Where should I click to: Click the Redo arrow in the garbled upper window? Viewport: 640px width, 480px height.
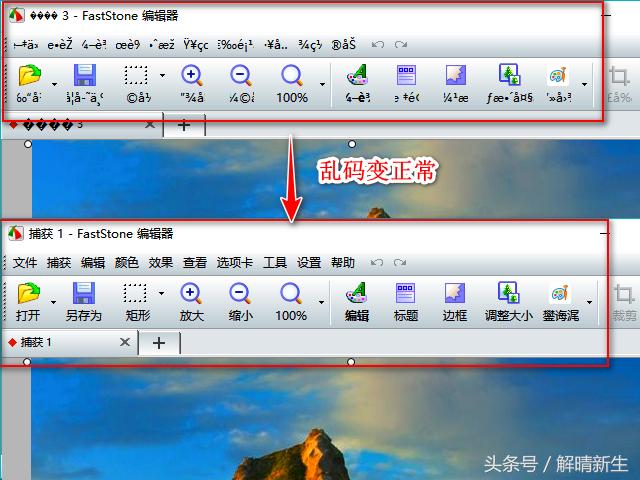coord(400,44)
